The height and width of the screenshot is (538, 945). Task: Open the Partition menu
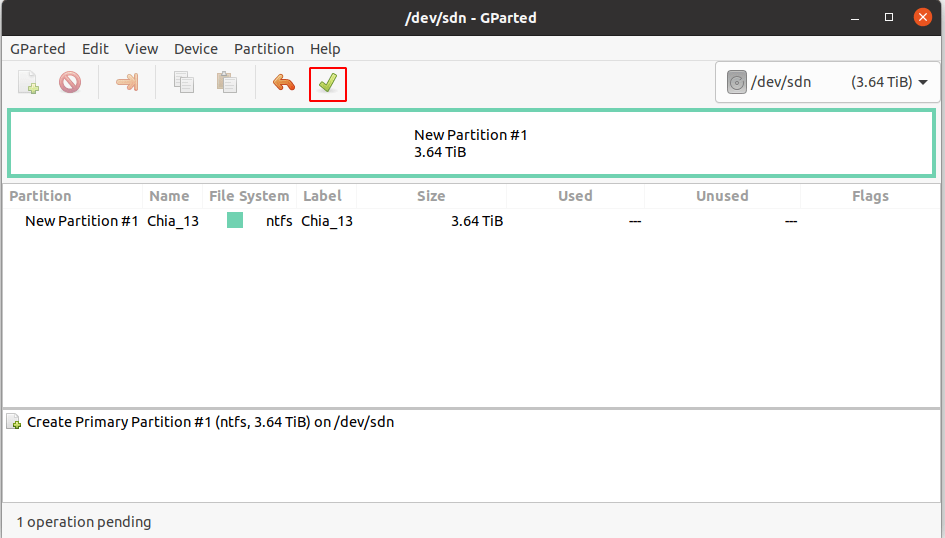coord(264,49)
